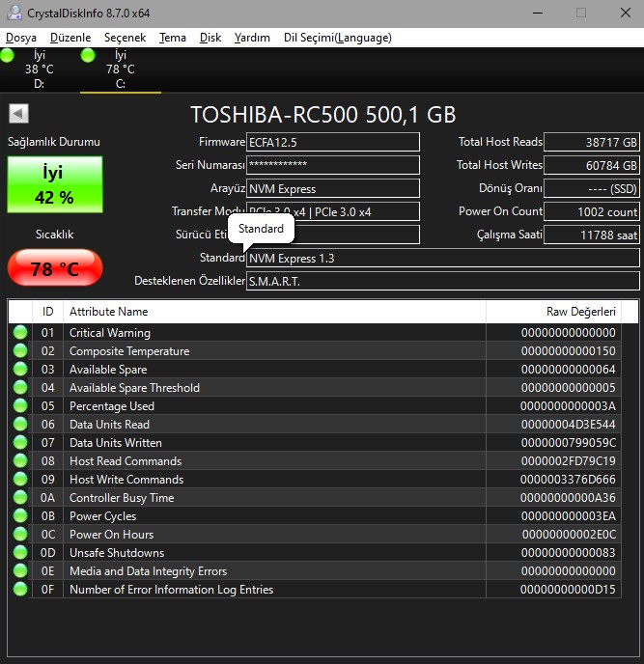644x664 pixels.
Task: Click status icon of Composite Temperature row
Action: coord(20,350)
